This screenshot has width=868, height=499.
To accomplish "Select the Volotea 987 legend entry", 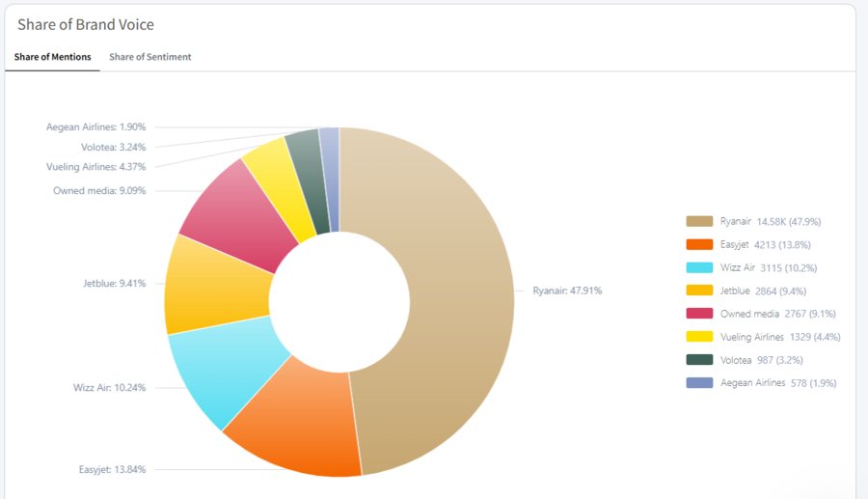I will tap(745, 360).
